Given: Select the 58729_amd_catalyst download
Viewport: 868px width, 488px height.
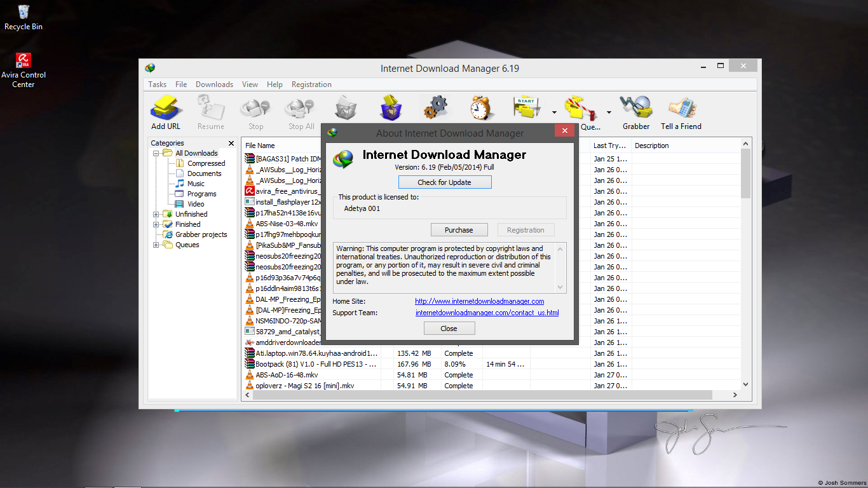Looking at the screenshot, I should click(x=283, y=332).
